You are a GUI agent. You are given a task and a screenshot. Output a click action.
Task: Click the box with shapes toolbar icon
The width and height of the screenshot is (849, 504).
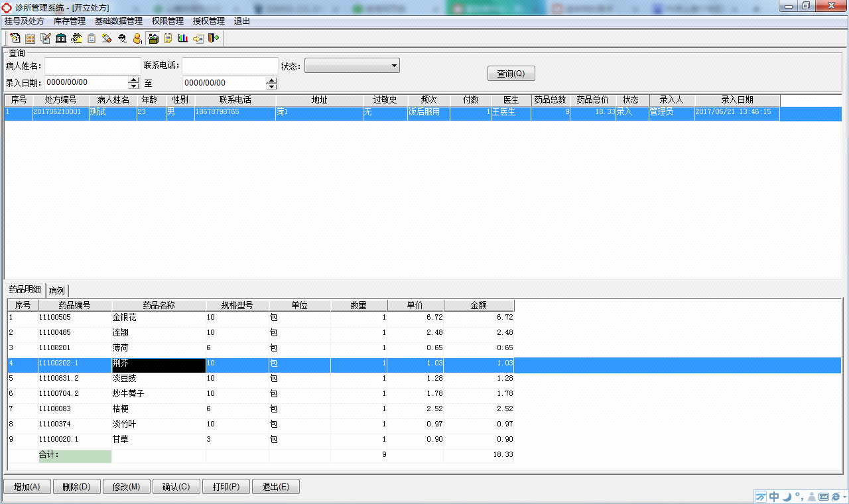pyautogui.click(x=153, y=38)
